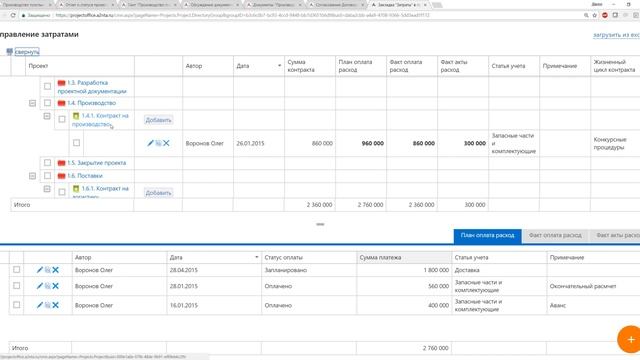Click red folder icon of 1.4. Производство
640x360 pixels.
(61, 103)
